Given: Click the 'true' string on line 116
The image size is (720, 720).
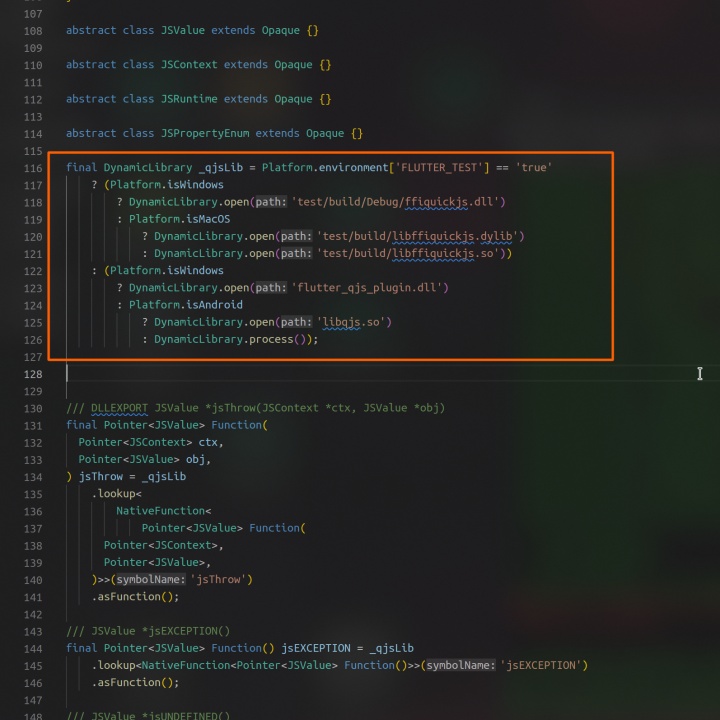Looking at the screenshot, I should [534, 168].
